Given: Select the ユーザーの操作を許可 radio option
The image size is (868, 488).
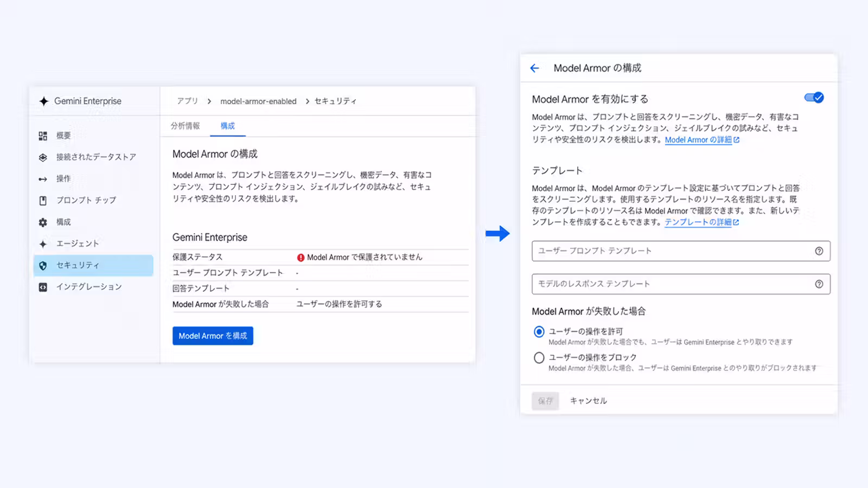Looking at the screenshot, I should pyautogui.click(x=539, y=332).
